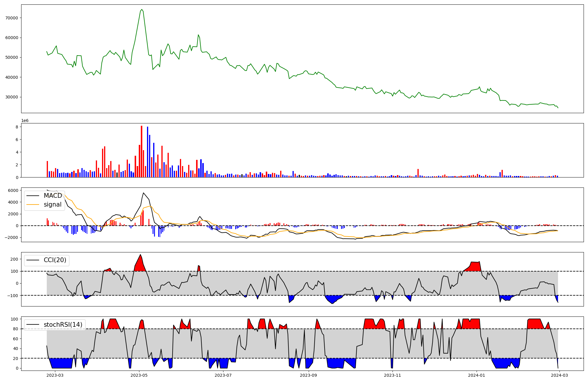Click the 2024-01 date tick label
This screenshot has height=382, width=588.
coord(476,375)
